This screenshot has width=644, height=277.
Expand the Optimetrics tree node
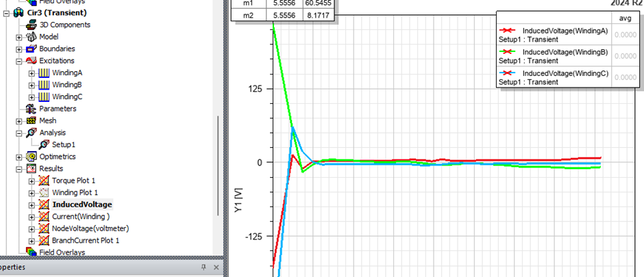19,157
